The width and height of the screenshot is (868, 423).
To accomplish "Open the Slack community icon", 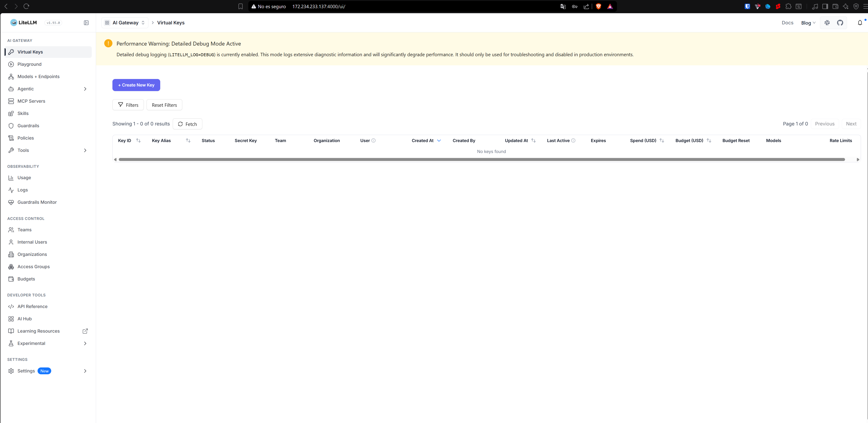I will pyautogui.click(x=827, y=23).
